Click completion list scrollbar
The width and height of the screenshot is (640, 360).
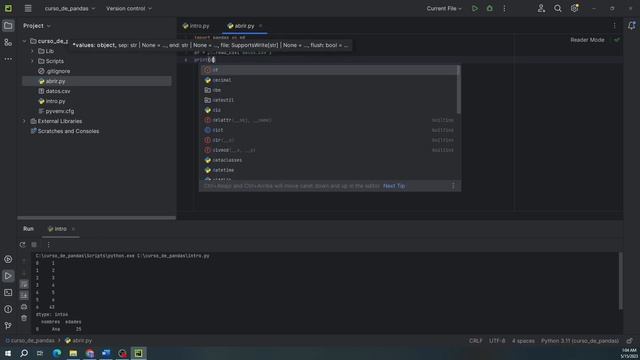458,90
